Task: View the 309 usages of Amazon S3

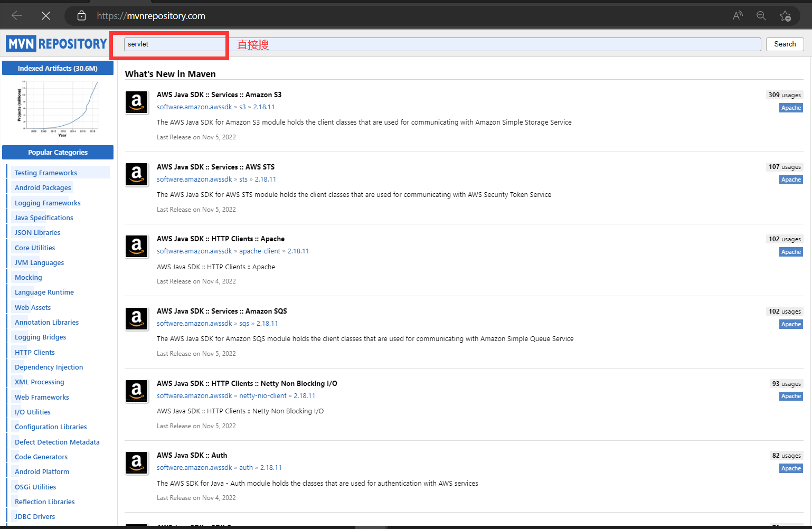Action: pyautogui.click(x=785, y=95)
